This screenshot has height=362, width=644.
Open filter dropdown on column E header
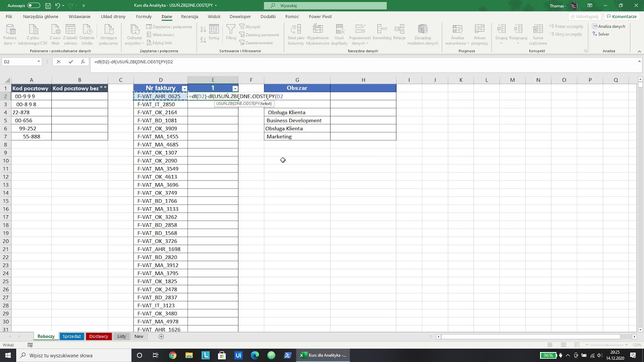pos(235,88)
